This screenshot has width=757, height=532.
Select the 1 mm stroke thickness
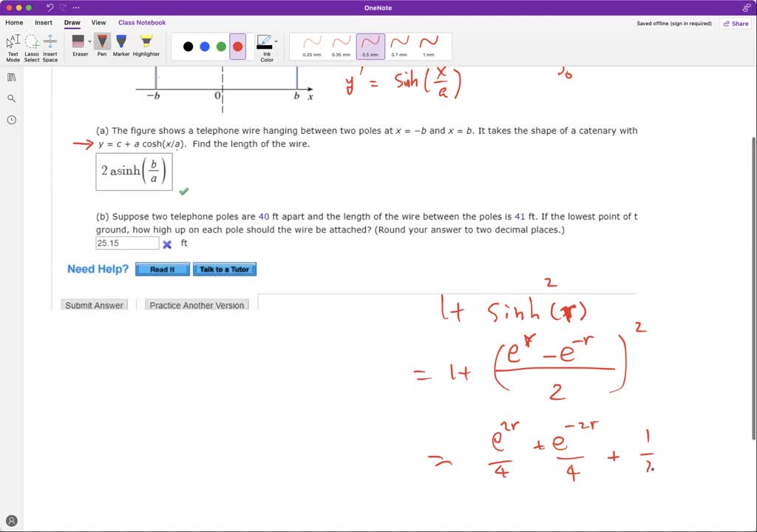(430, 46)
